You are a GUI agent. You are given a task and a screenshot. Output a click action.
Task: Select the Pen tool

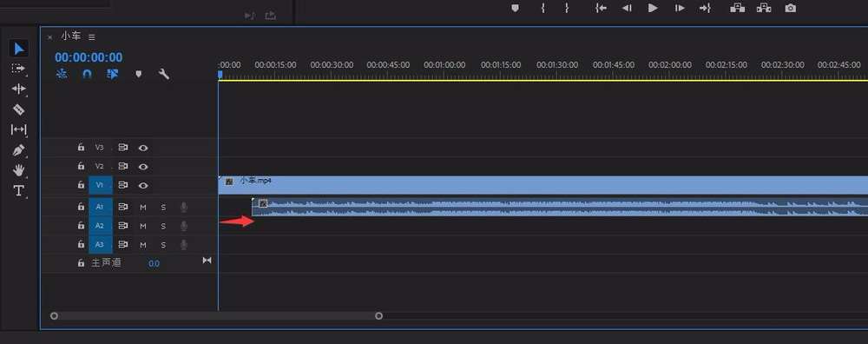(18, 150)
